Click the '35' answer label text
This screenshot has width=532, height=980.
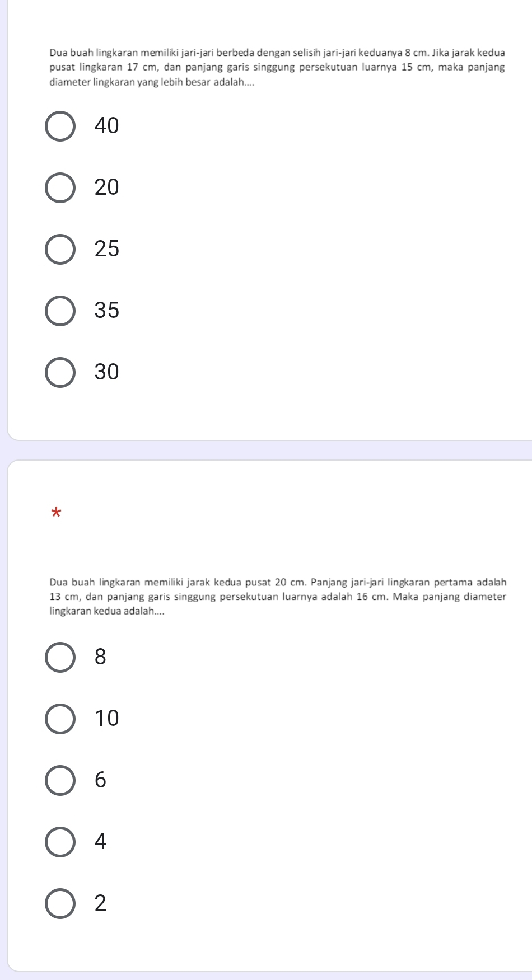point(107,310)
